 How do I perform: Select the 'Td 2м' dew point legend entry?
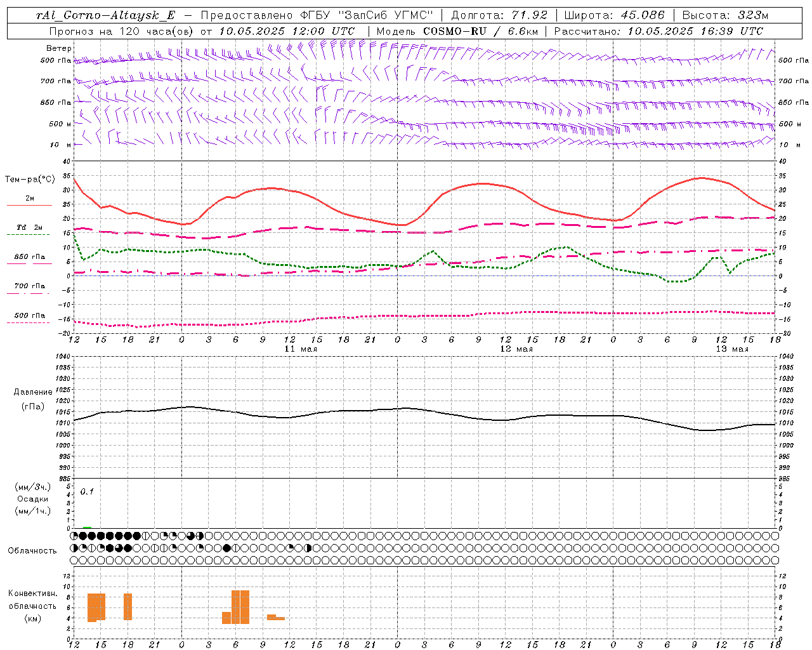(x=30, y=227)
